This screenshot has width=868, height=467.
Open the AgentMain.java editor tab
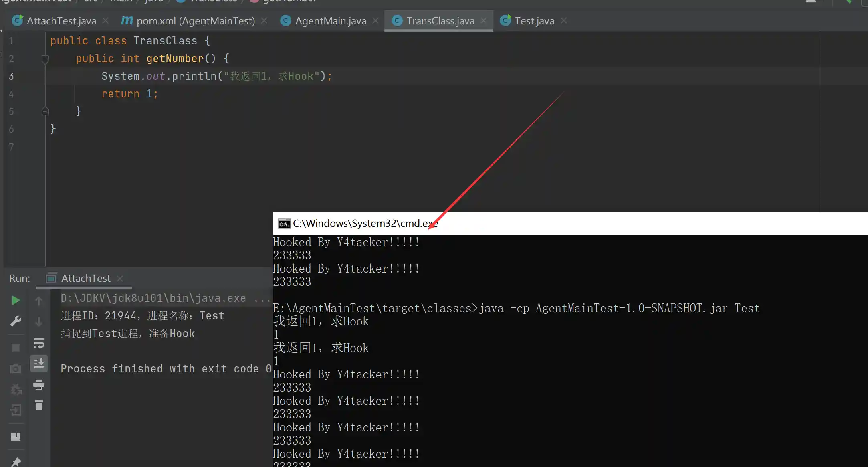[330, 21]
